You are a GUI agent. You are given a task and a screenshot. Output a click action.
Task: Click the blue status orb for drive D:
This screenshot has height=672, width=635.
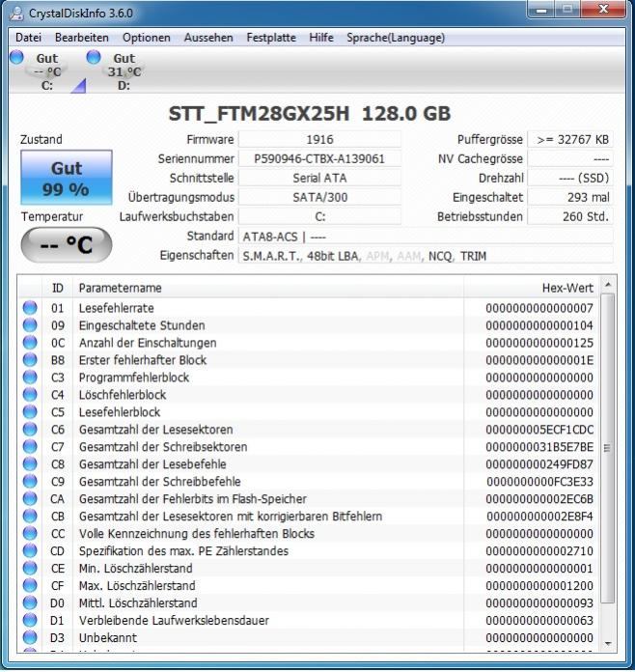(94, 57)
